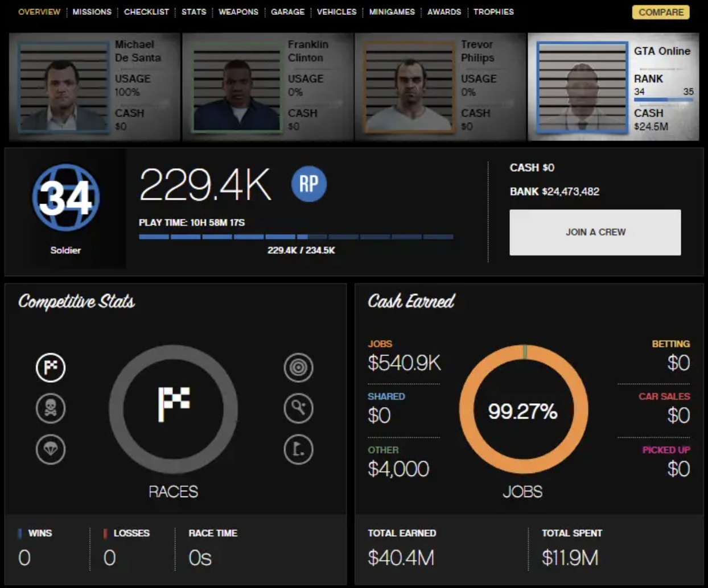
Task: Go to the Minigames tab
Action: point(392,11)
